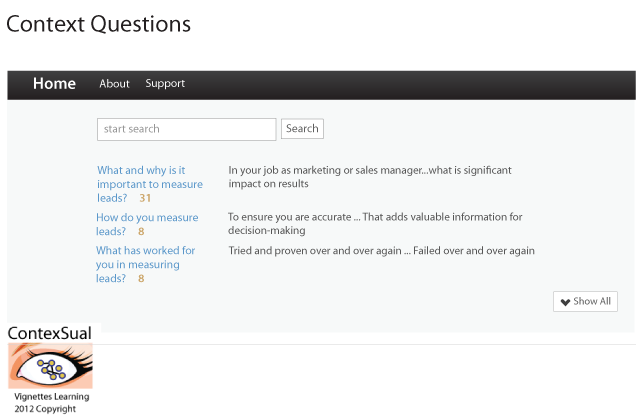This screenshot has height=417, width=636.
Task: Click the 2012 Copyright text
Action: 45,409
